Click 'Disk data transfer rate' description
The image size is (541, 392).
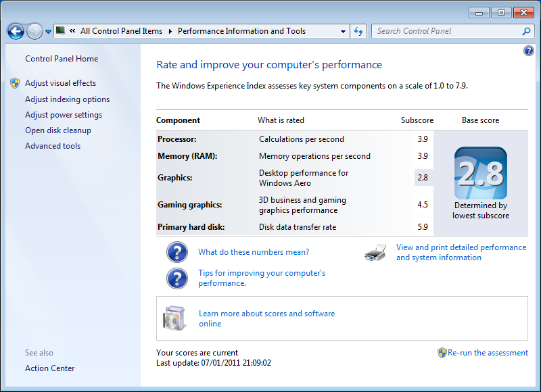298,227
